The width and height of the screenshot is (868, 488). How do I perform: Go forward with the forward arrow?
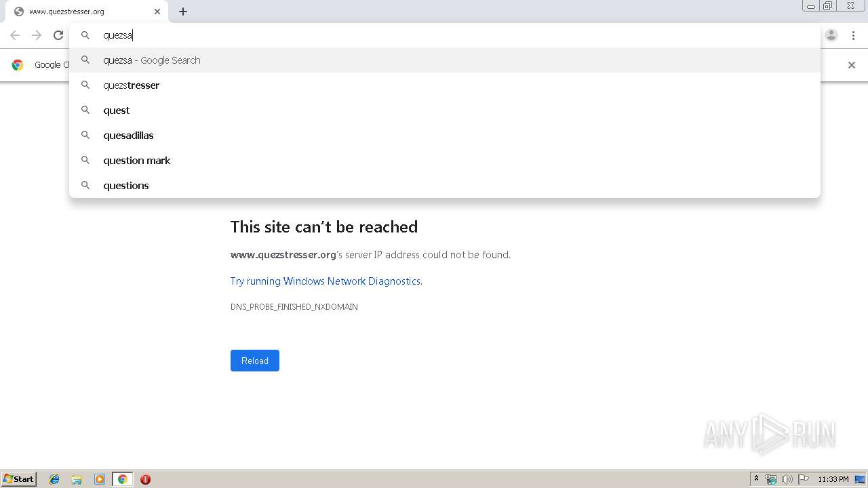[37, 35]
